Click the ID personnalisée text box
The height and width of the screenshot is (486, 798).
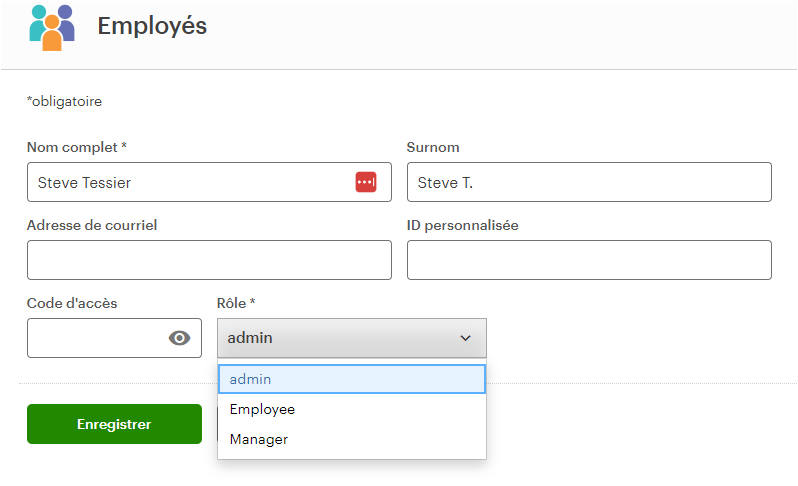[x=589, y=260]
